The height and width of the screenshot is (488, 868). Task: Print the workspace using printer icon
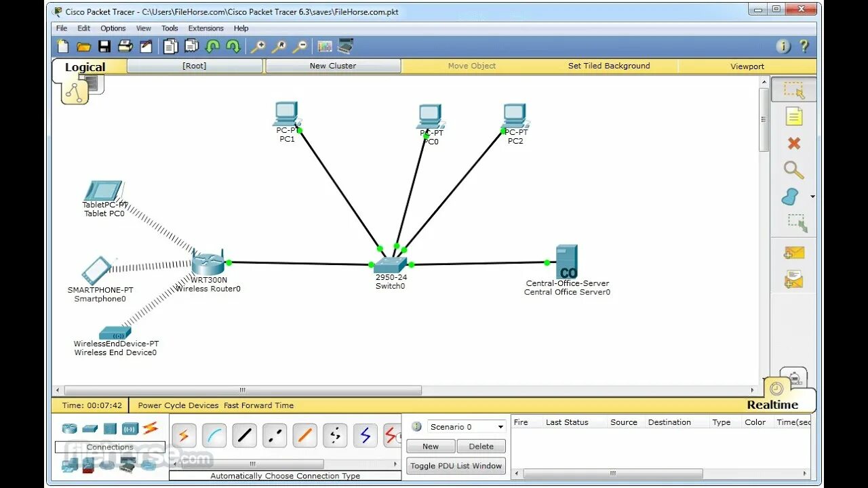(125, 47)
